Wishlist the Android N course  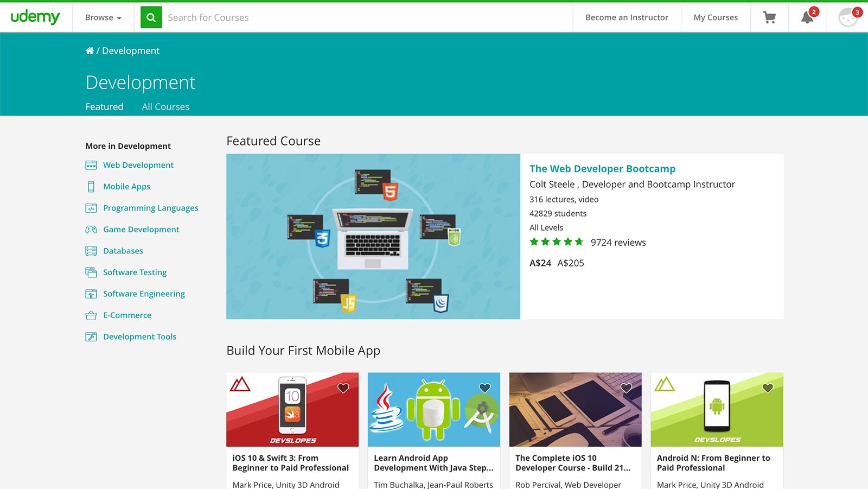768,388
